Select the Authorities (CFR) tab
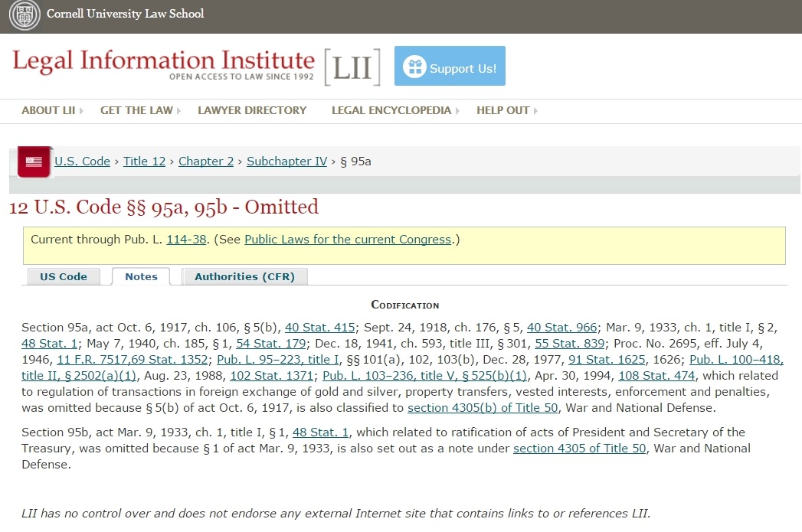The width and height of the screenshot is (802, 532). click(x=244, y=276)
